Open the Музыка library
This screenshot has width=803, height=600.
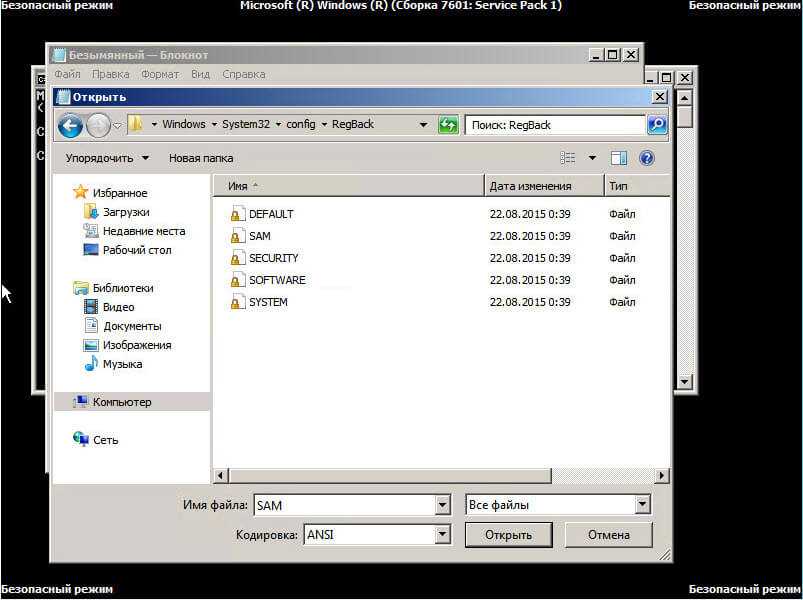(x=122, y=364)
